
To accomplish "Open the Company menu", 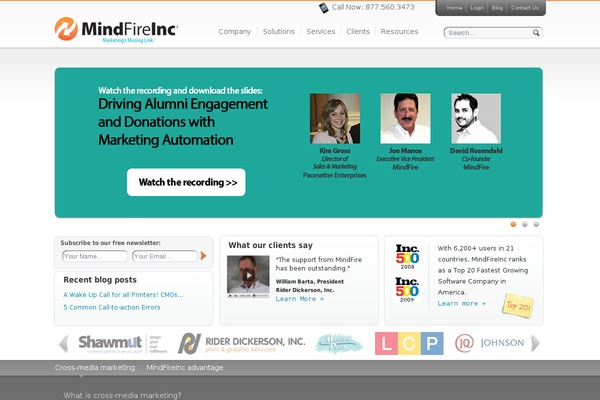I will (235, 31).
